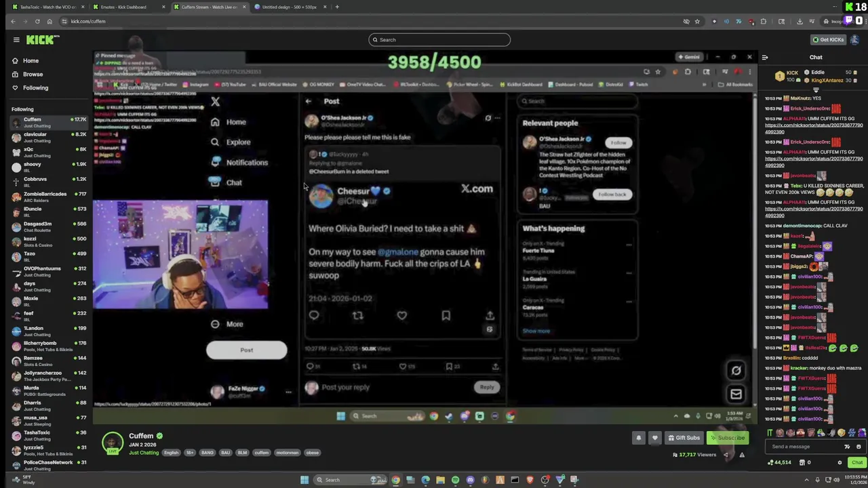Click Windows Start button on taskbar
The width and height of the screenshot is (868, 488).
coord(304,480)
